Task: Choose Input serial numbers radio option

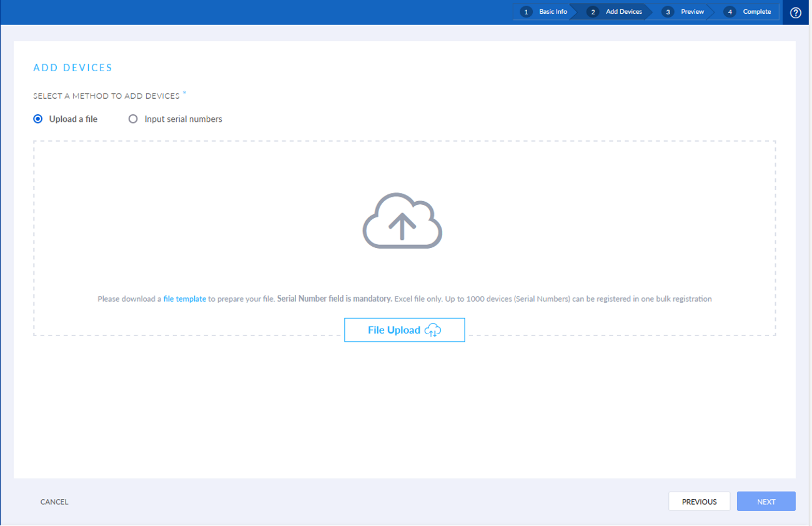Action: point(133,119)
